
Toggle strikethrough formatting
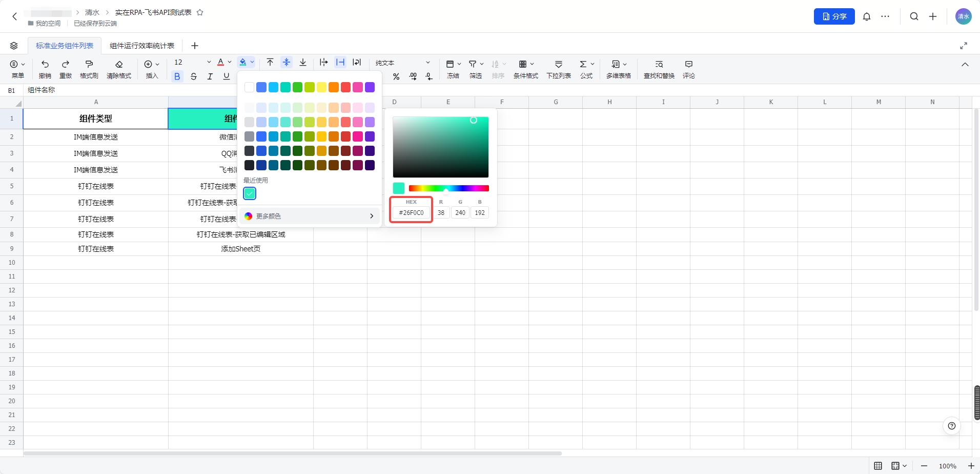194,76
